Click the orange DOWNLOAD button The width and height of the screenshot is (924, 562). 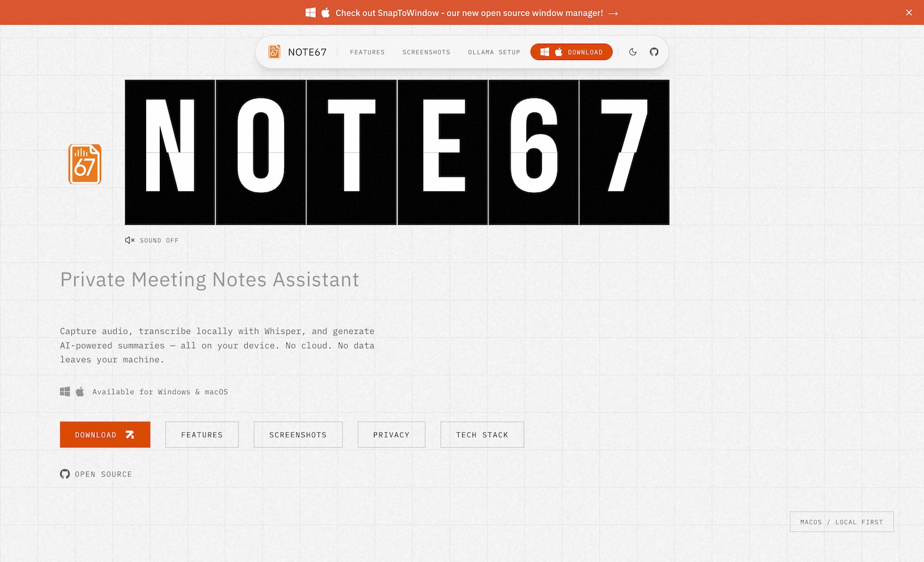tap(105, 434)
